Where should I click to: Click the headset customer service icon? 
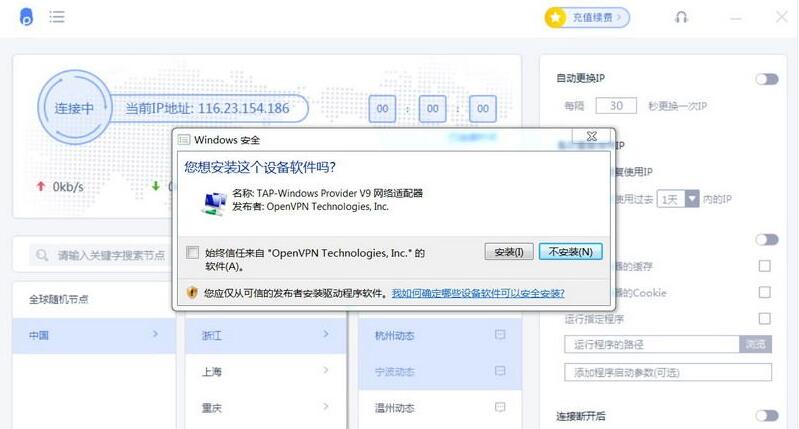681,17
